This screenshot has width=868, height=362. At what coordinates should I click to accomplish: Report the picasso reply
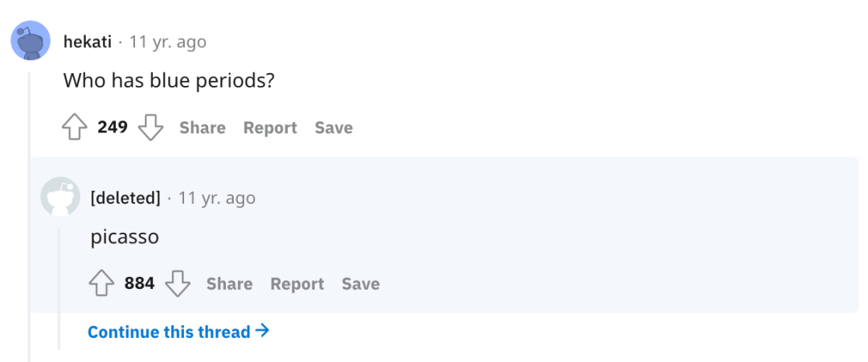click(x=297, y=283)
